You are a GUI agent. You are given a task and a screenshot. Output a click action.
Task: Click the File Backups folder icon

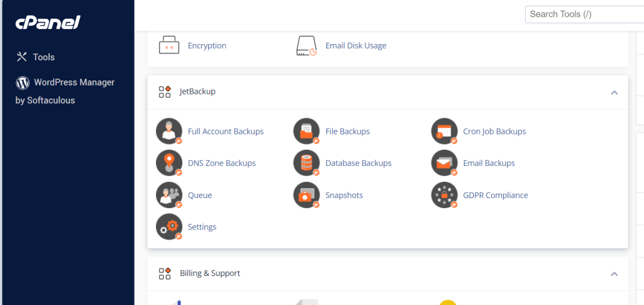[x=306, y=131]
